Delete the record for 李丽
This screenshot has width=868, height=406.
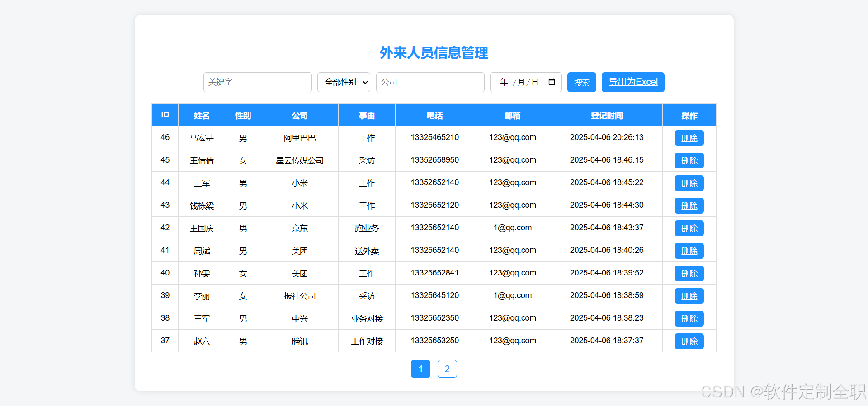coord(689,296)
